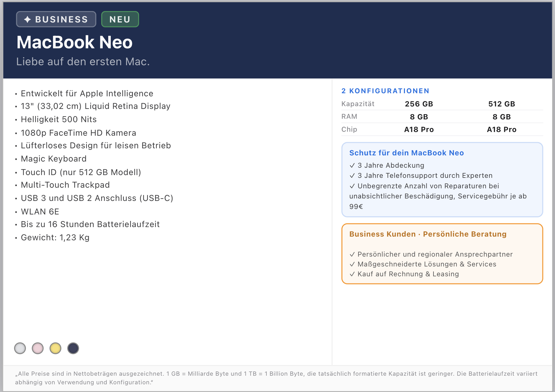Click the tagline "Liebe auf den ersten Mac."
The width and height of the screenshot is (555, 392).
point(83,62)
